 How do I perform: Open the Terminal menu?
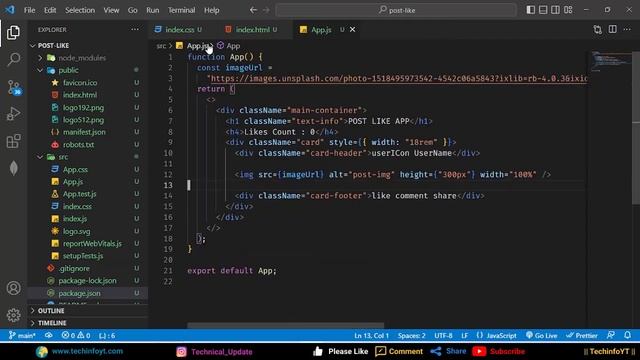click(x=181, y=10)
